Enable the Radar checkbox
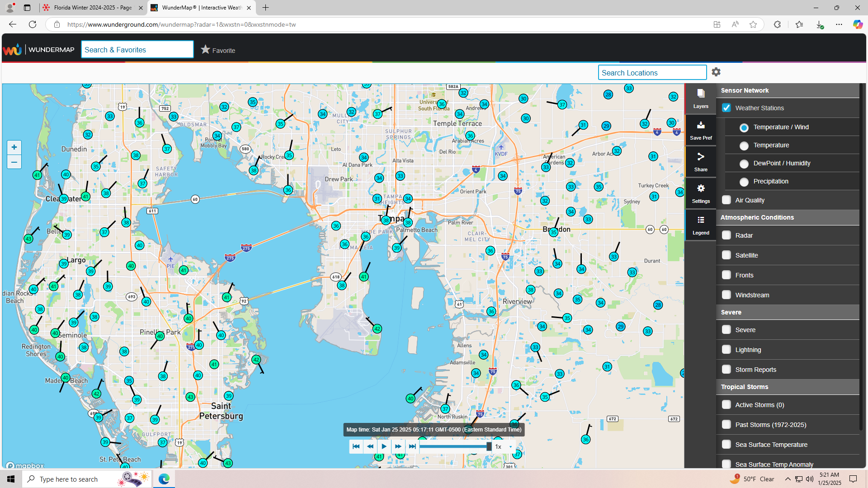The height and width of the screenshot is (488, 868). click(x=726, y=235)
